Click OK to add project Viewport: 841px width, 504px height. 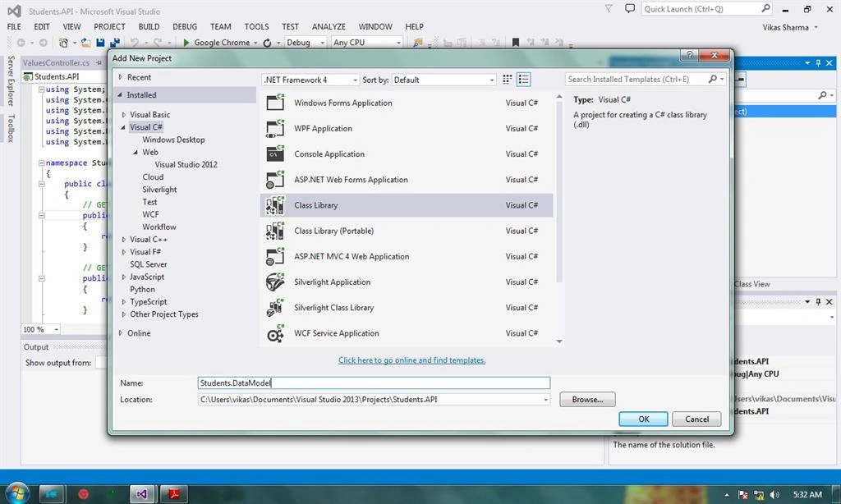point(644,419)
